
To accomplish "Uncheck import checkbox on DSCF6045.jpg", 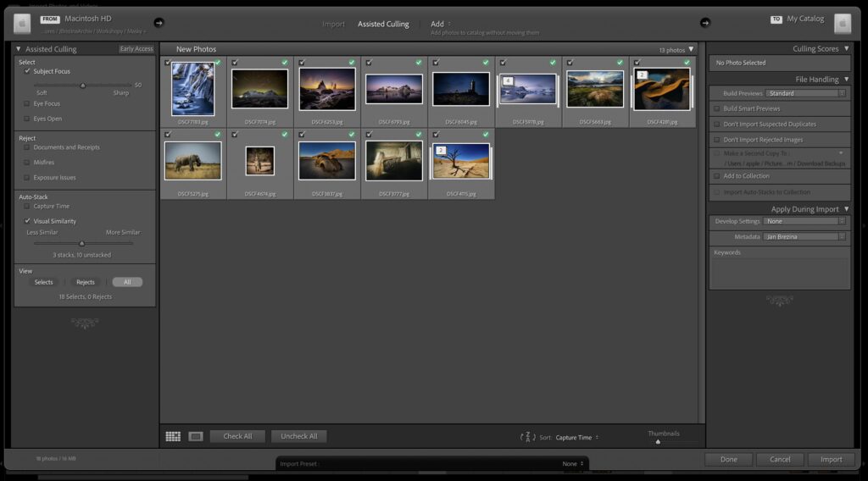I will (436, 63).
